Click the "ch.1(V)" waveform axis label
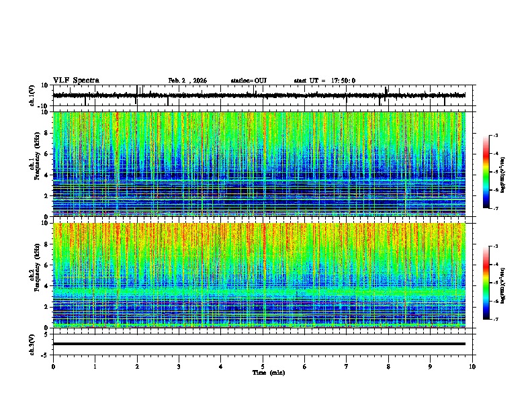This screenshot has height=411, width=532. point(32,95)
